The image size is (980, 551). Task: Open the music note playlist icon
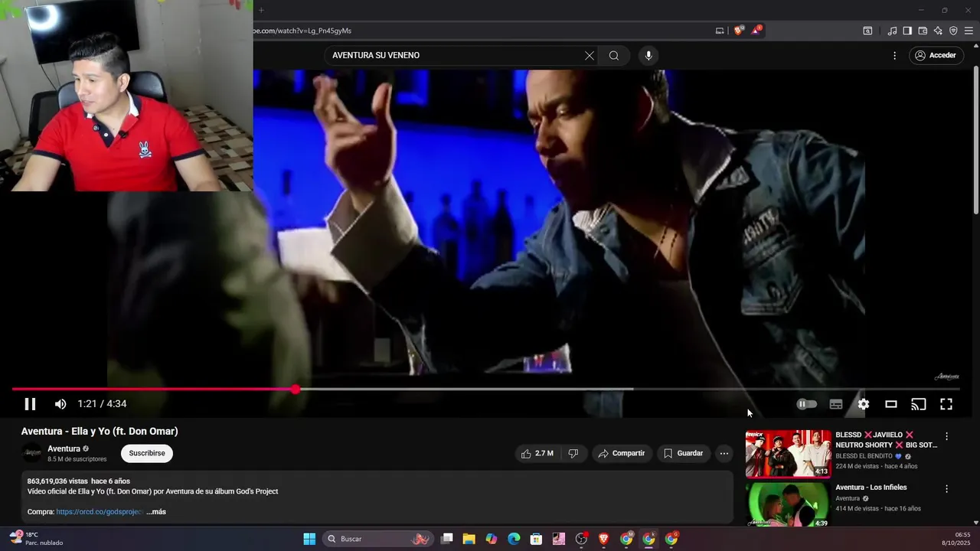click(892, 31)
